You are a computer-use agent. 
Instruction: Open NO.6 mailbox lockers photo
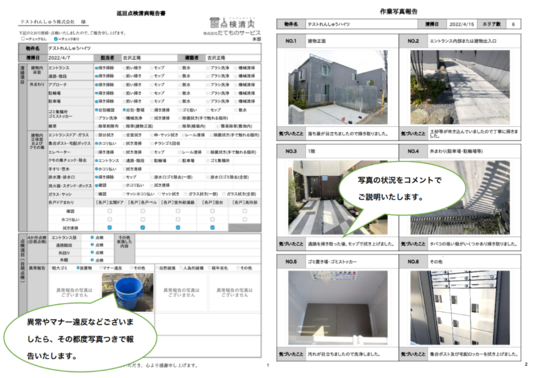460,308
